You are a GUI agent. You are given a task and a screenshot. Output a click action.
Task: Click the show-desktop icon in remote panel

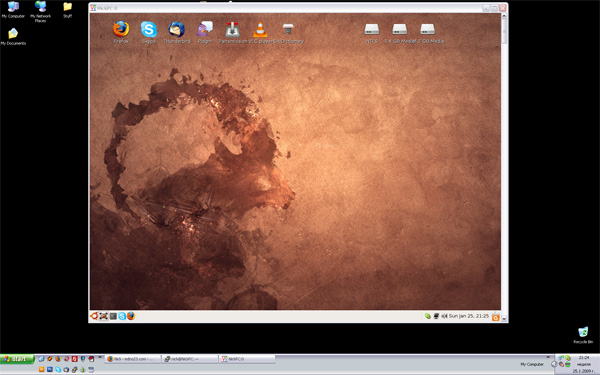pos(103,316)
